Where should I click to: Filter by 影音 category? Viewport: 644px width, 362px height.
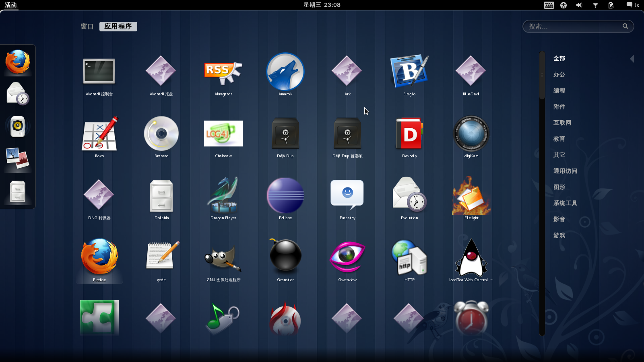pos(559,220)
